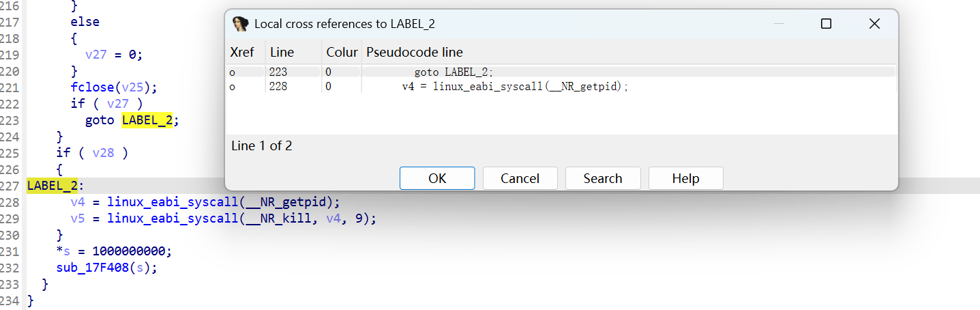
Task: Click the Colur column header
Action: [x=342, y=52]
